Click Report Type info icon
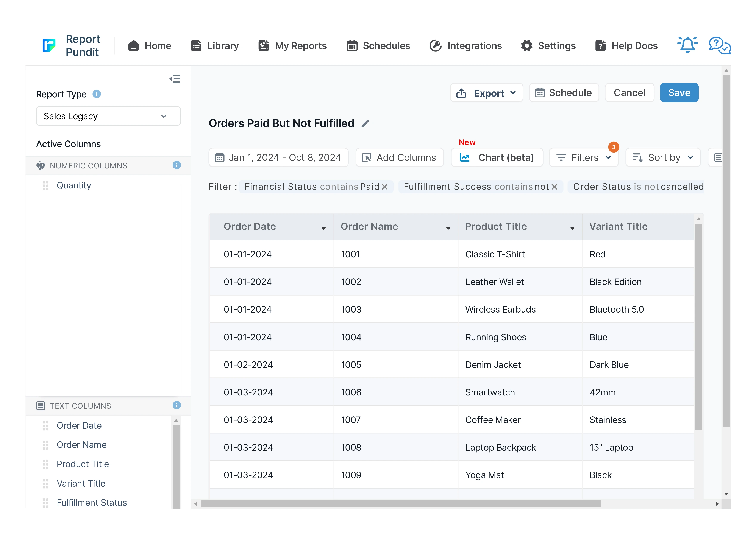The width and height of the screenshot is (756, 534). point(97,94)
